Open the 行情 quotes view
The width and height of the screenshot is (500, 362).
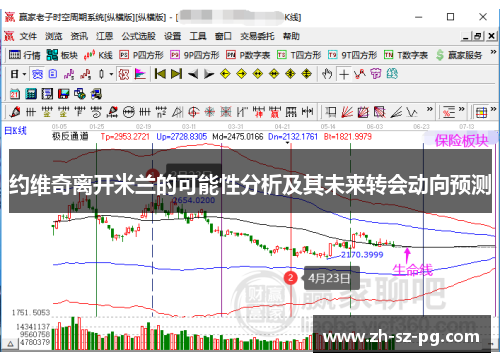click(x=25, y=55)
